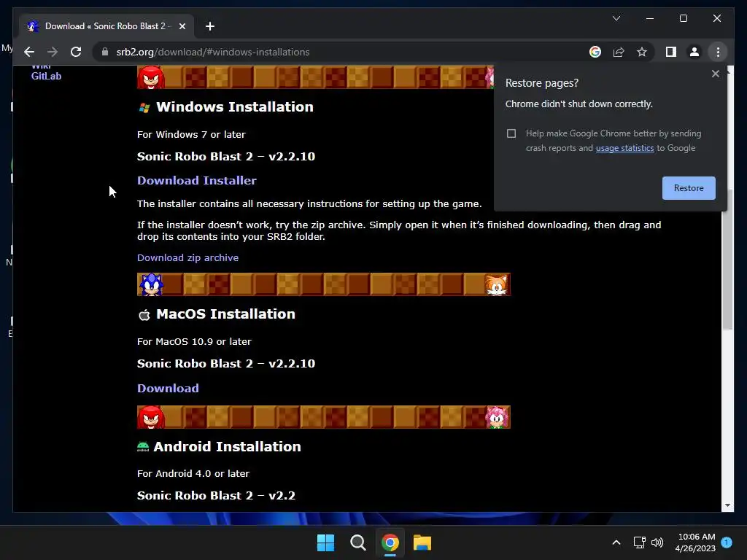Close the Sonic Robo Blast 2 tab
The width and height of the screenshot is (747, 560).
coord(182,26)
